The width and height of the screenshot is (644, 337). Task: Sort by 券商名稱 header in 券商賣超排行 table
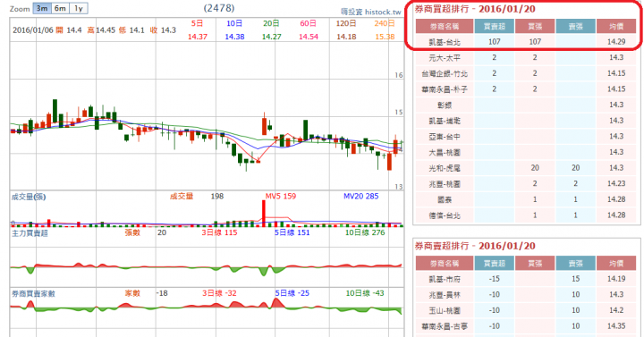445,263
